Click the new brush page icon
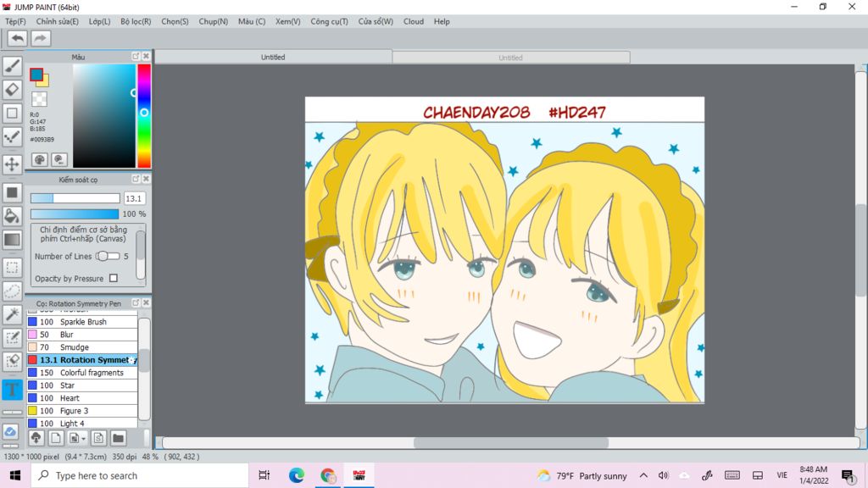The image size is (868, 488). pos(55,438)
